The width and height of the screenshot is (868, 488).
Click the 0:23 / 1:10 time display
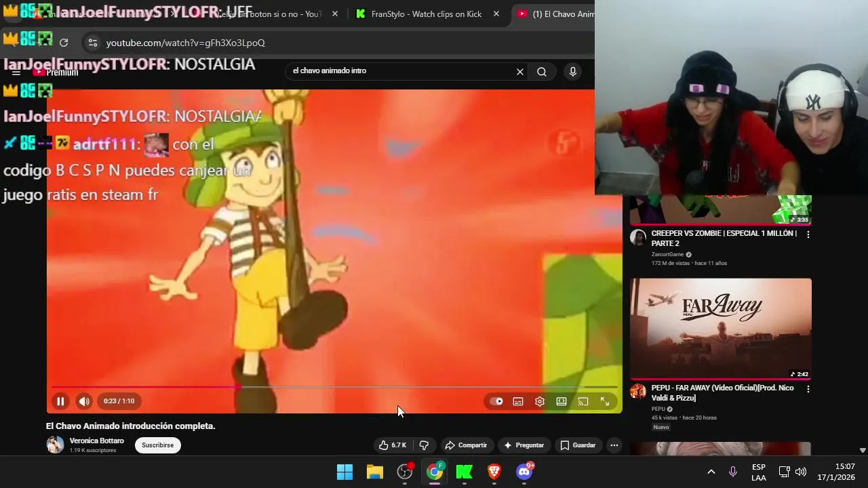pyautogui.click(x=119, y=401)
